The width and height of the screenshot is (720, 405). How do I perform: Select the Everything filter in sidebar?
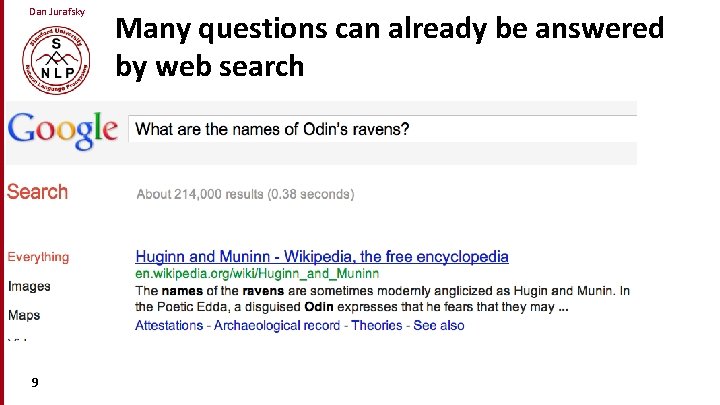pos(38,257)
